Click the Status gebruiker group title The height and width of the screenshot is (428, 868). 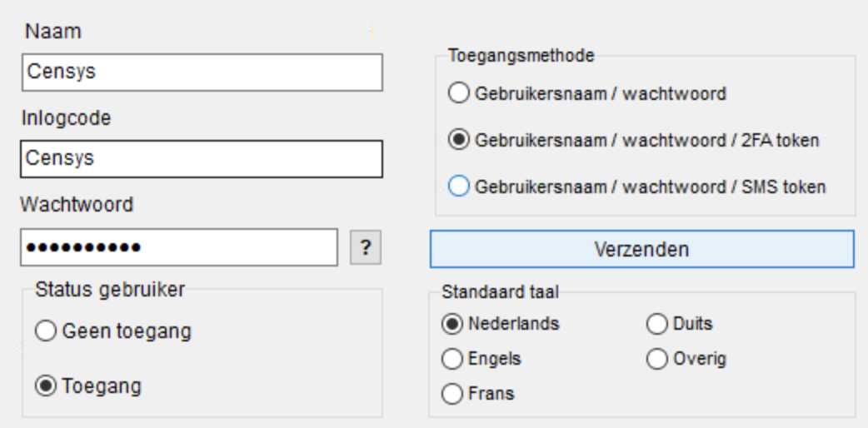[x=110, y=289]
